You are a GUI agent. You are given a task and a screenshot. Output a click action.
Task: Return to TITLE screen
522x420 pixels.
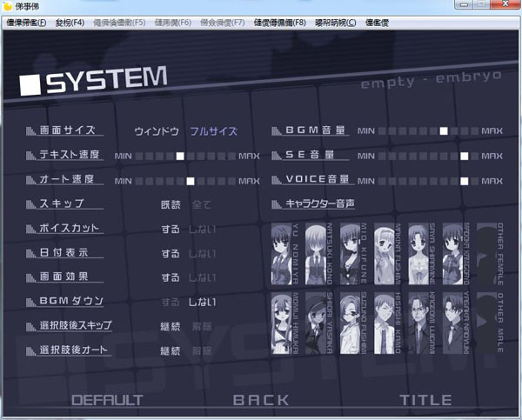[425, 400]
